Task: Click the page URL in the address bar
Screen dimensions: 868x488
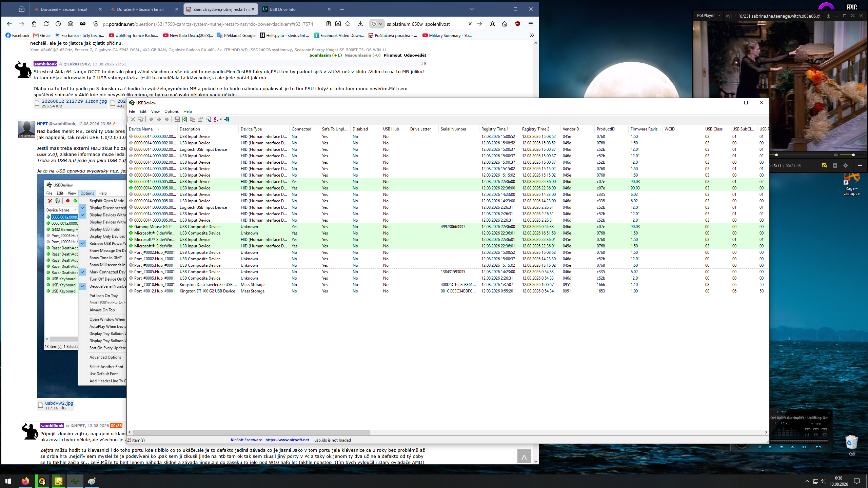Action: pyautogui.click(x=208, y=24)
